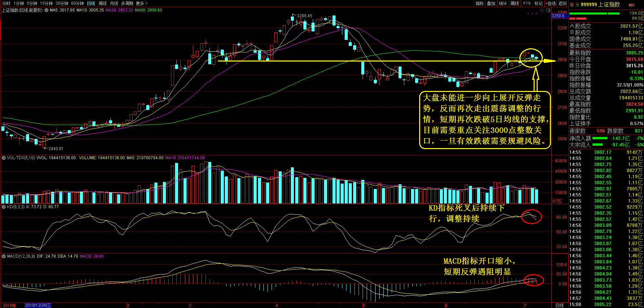The width and height of the screenshot is (644, 308).
Task: Click the 标记 mark button
Action: pyautogui.click(x=538, y=3)
